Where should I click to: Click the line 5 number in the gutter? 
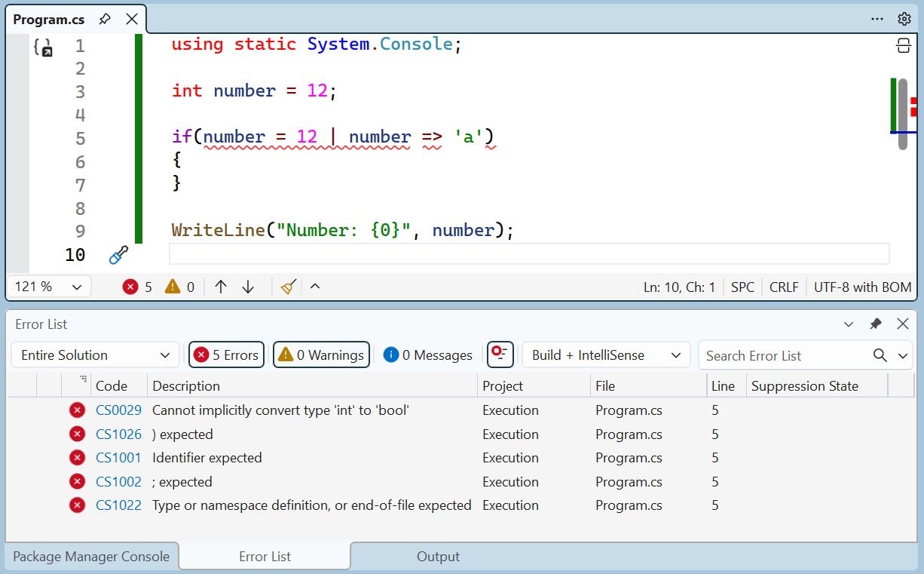[x=80, y=139]
